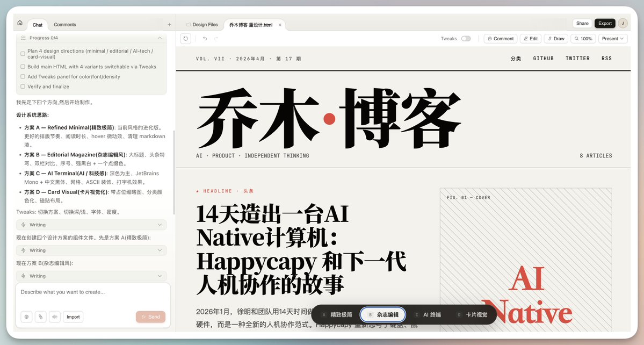The image size is (644, 345).
Task: Click the Edit toolbar button
Action: coord(531,39)
